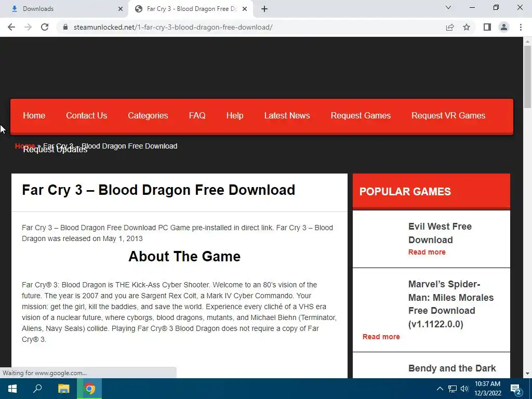
Task: Click the page vertical scrollbar thumb
Action: click(527, 77)
